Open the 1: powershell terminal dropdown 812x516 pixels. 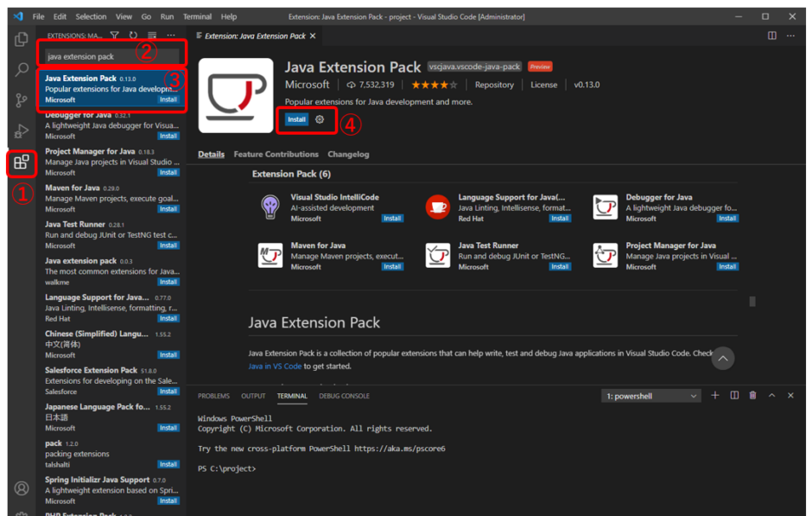coord(651,396)
